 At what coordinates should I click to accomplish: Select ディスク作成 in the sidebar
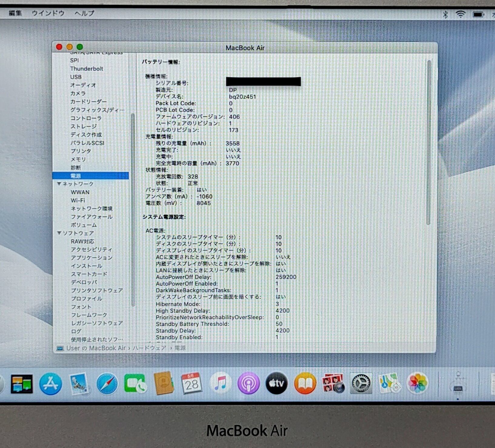(86, 134)
